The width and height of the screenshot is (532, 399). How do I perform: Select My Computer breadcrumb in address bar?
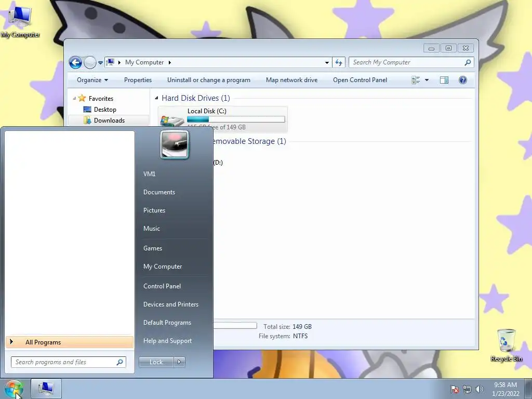click(144, 62)
